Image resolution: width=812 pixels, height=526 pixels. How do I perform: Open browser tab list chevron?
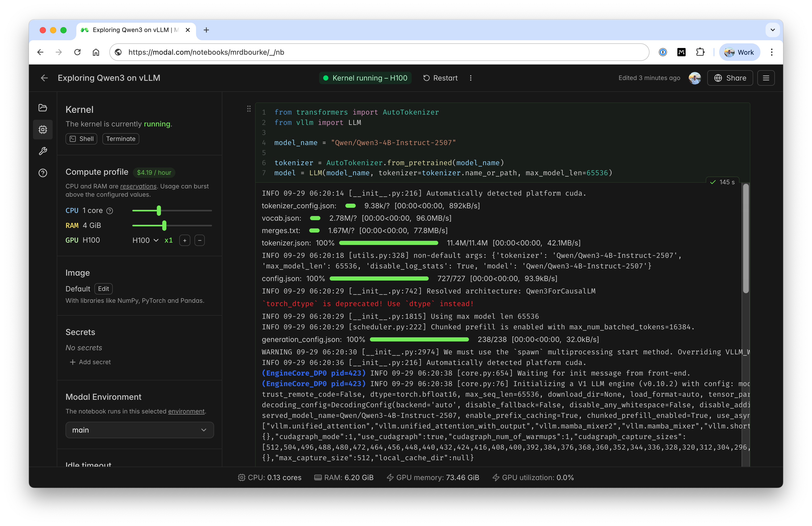773,30
